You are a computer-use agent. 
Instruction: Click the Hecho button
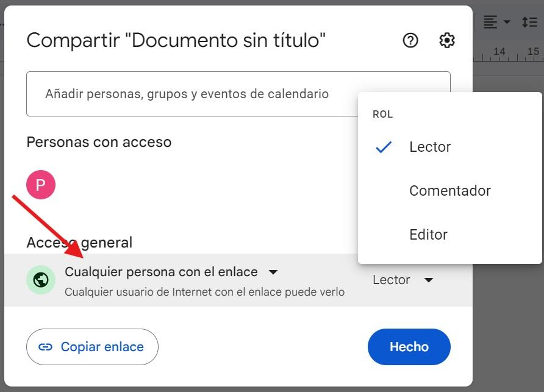pos(409,346)
